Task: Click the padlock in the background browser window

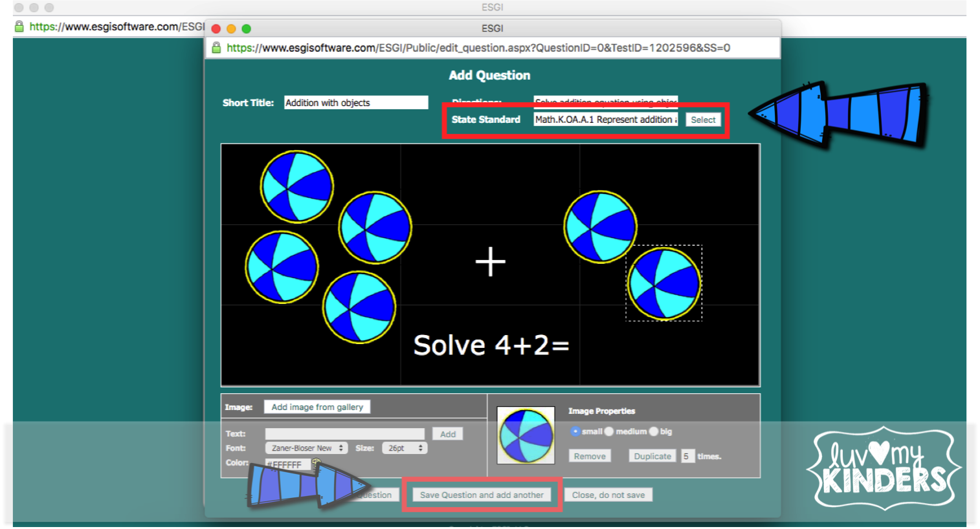Action: coord(18,27)
